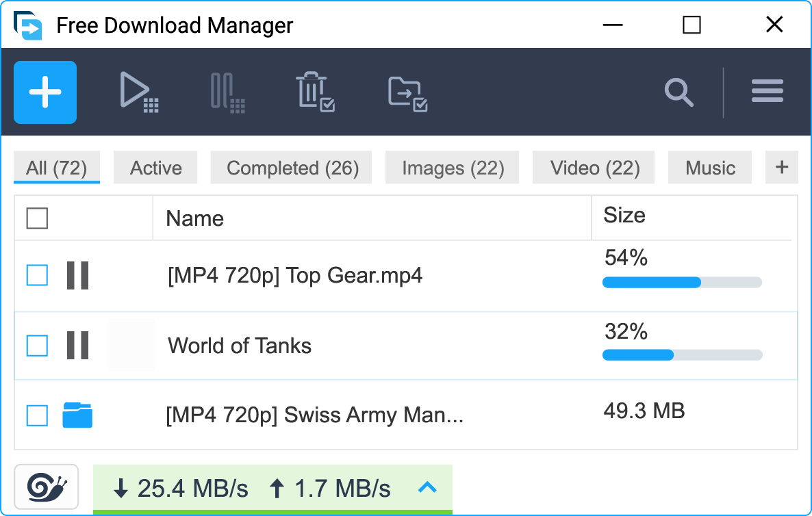Viewport: 812px width, 516px height.
Task: Check the Top Gear download checkbox
Action: coord(36,276)
